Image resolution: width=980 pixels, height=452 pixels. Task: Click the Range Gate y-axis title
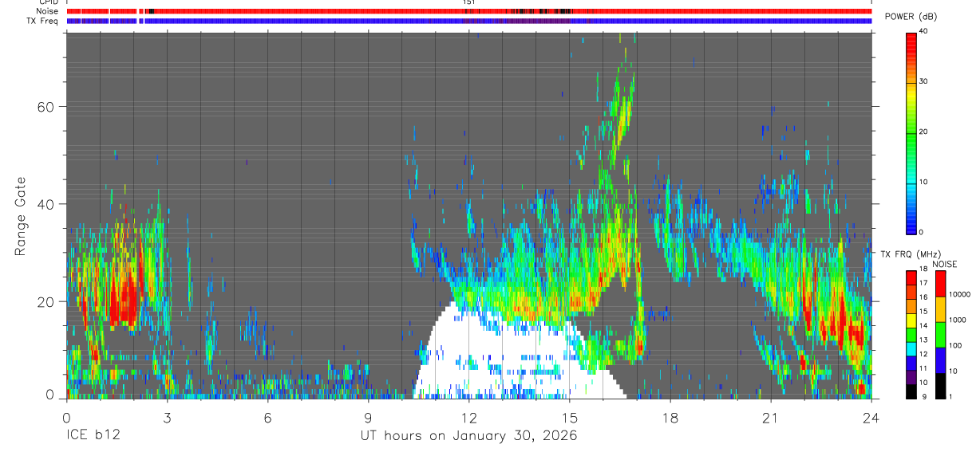21,216
